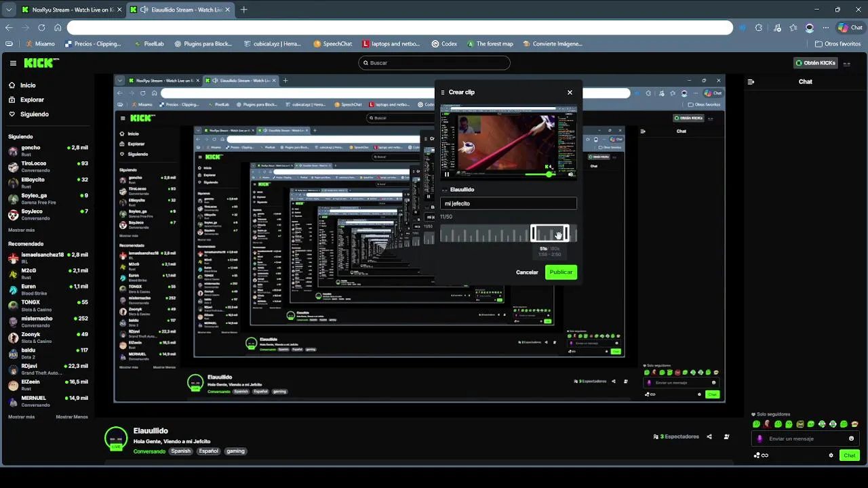The height and width of the screenshot is (488, 868).
Task: Focus the Enviar un mensaje chat input
Action: click(x=806, y=439)
